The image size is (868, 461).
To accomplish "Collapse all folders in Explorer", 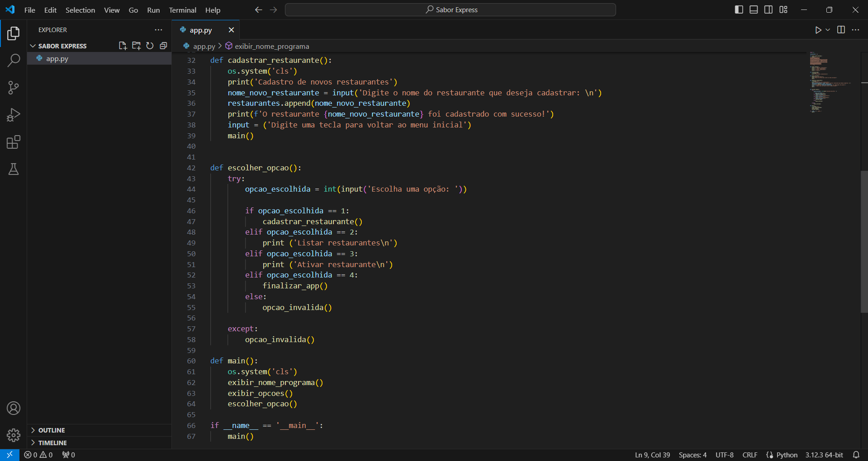I will (163, 46).
